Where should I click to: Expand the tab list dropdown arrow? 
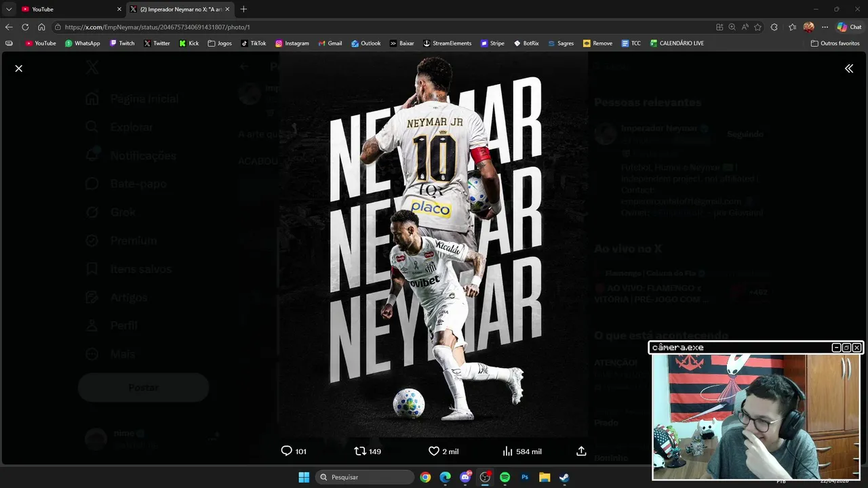tap(9, 9)
